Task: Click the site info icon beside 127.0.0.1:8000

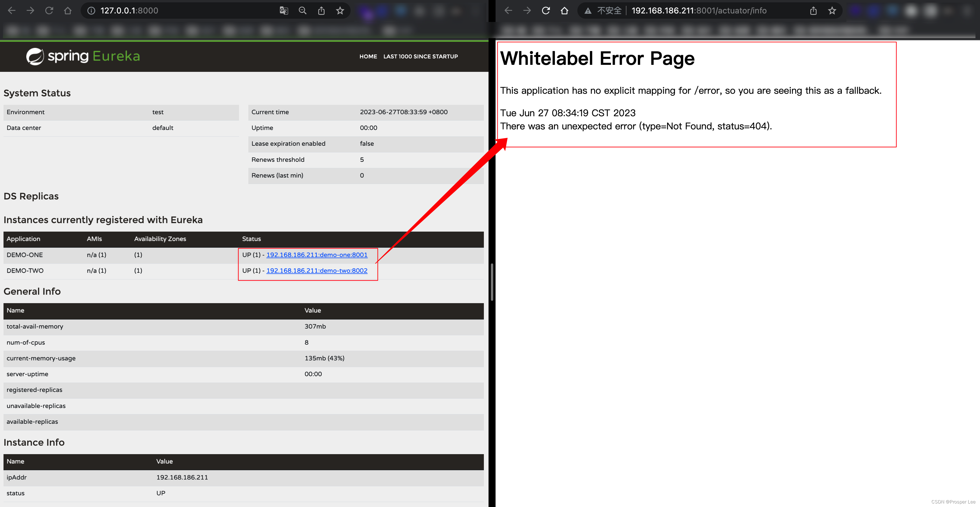Action: pyautogui.click(x=91, y=11)
